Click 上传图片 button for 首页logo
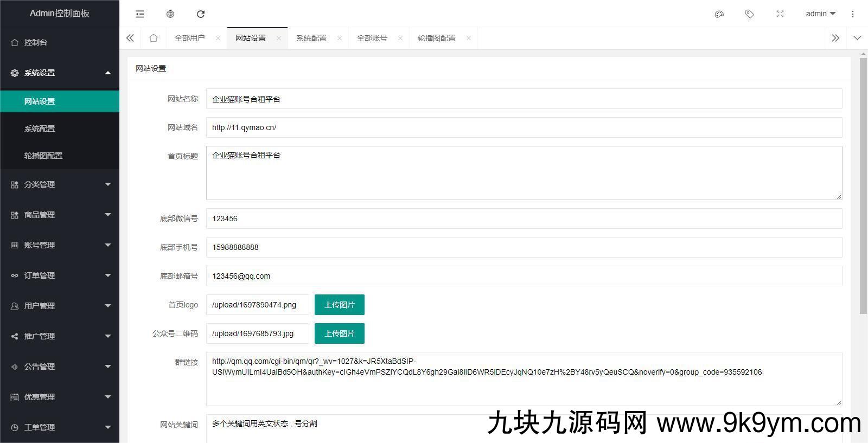Image resolution: width=868 pixels, height=443 pixels. (x=340, y=305)
